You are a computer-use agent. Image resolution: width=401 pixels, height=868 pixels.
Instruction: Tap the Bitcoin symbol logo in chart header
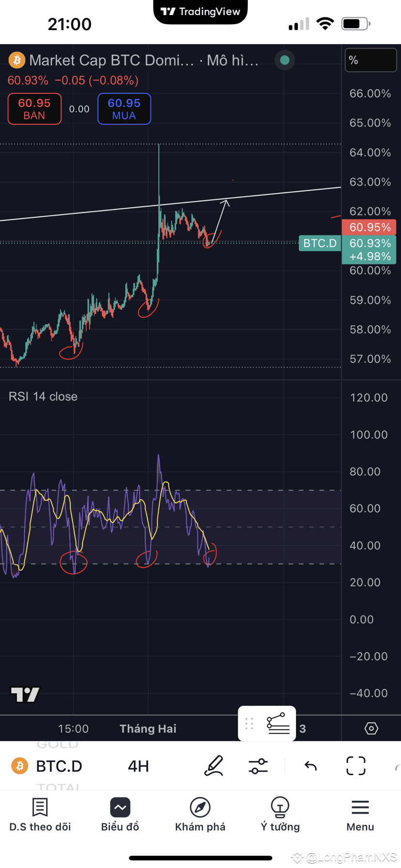pyautogui.click(x=17, y=60)
